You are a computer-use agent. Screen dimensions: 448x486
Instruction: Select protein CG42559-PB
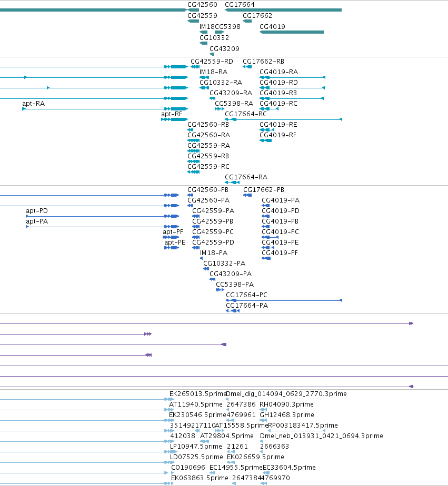[x=213, y=221]
